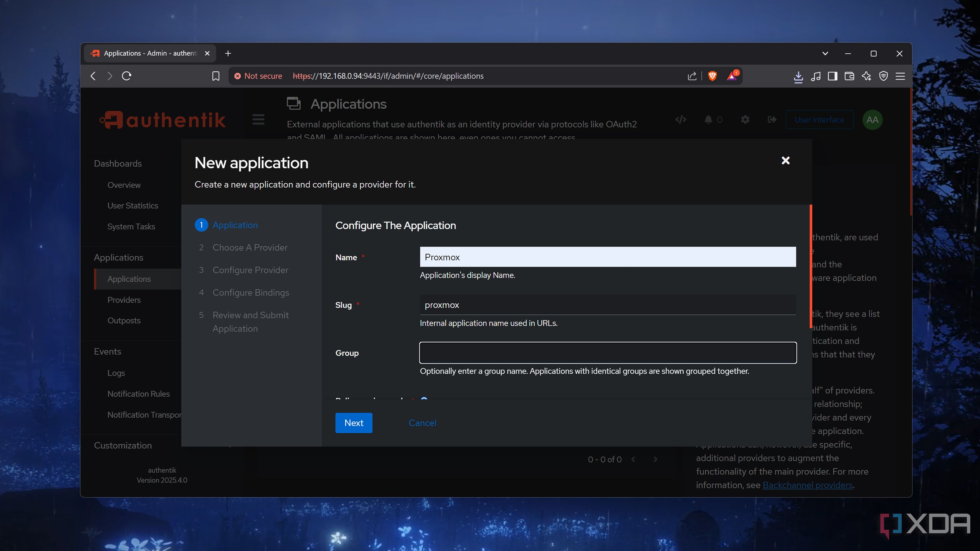Open the Leo AI sparkle icon
This screenshot has height=551, width=980.
pyautogui.click(x=867, y=76)
